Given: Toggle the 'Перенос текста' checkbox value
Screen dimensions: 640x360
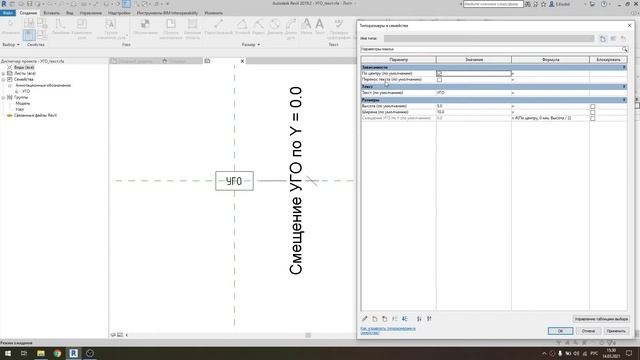Looking at the screenshot, I should click(x=439, y=80).
